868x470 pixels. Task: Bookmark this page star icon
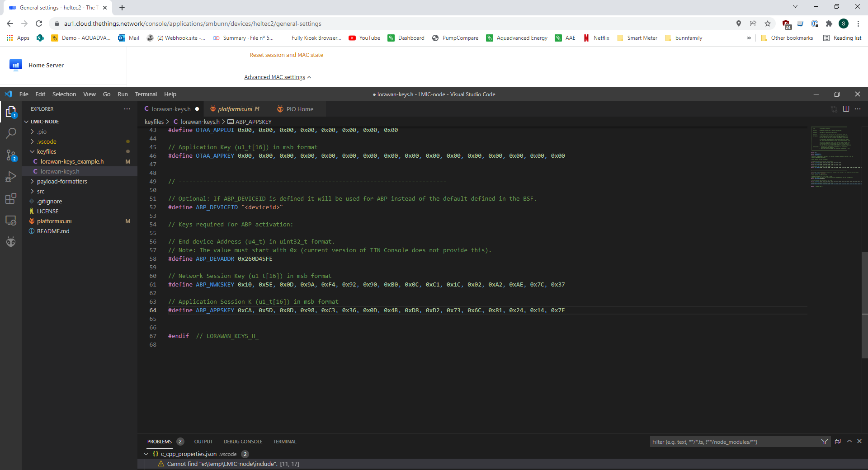tap(768, 23)
